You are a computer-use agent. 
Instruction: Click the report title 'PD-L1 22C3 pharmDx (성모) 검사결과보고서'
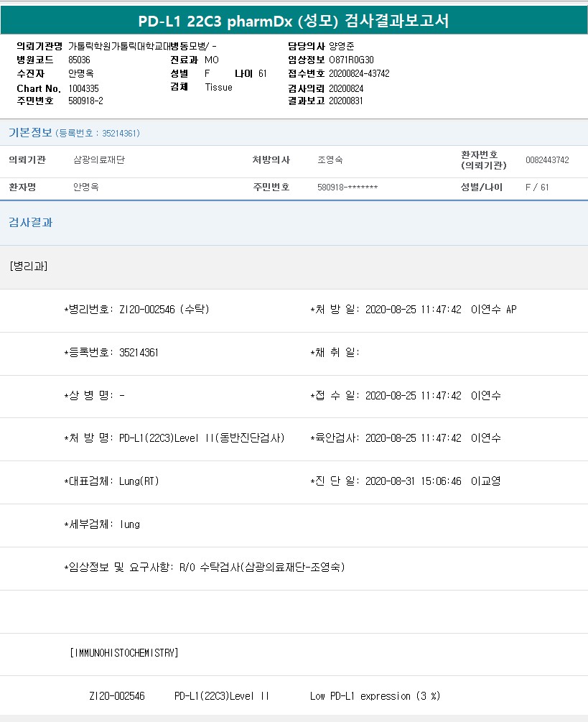[294, 21]
